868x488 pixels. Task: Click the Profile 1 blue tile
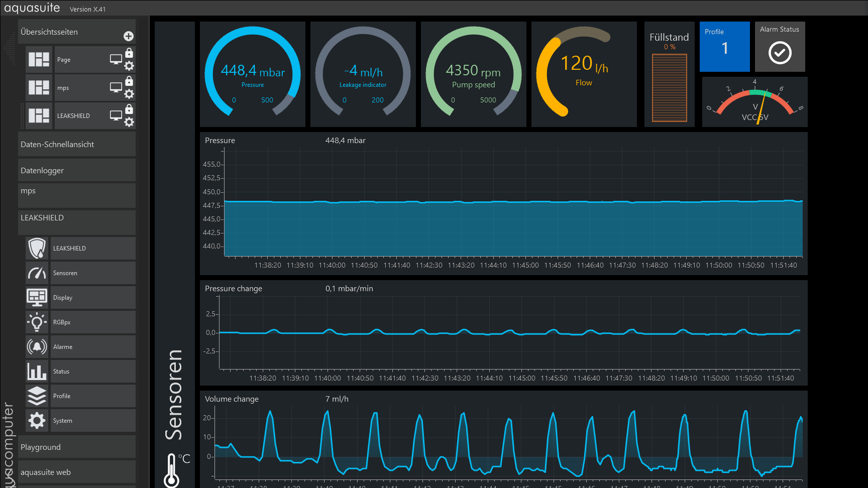[x=724, y=47]
